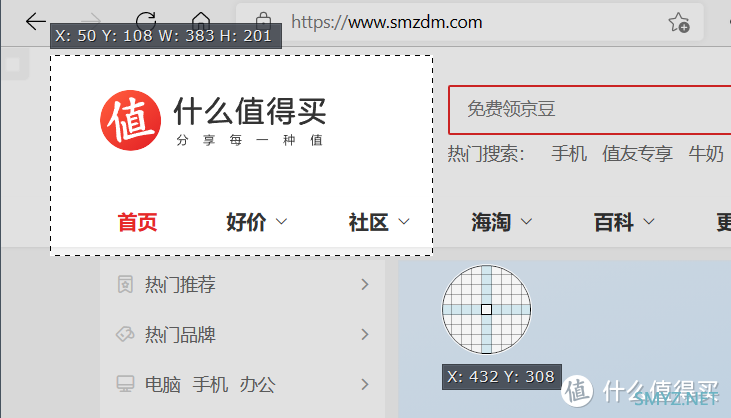The width and height of the screenshot is (731, 418).
Task: Open the 热门品牌 category row
Action: (x=242, y=334)
